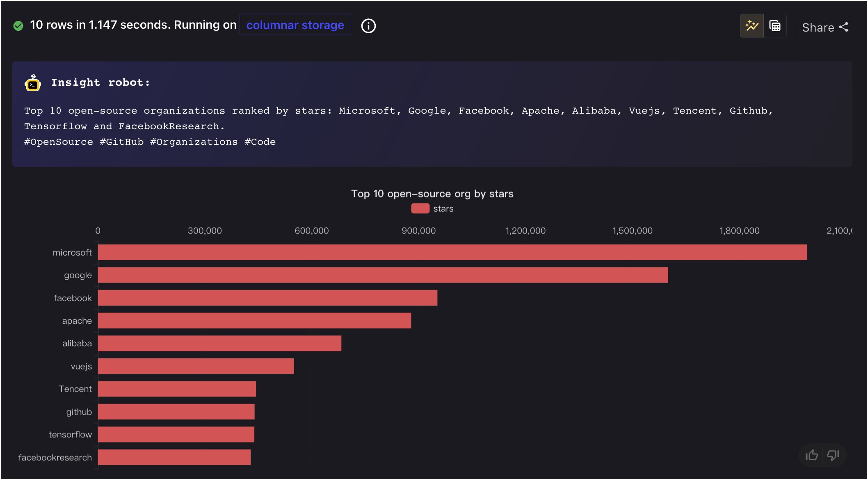The height and width of the screenshot is (480, 868).
Task: Click the red stars legend swatch
Action: click(x=420, y=208)
